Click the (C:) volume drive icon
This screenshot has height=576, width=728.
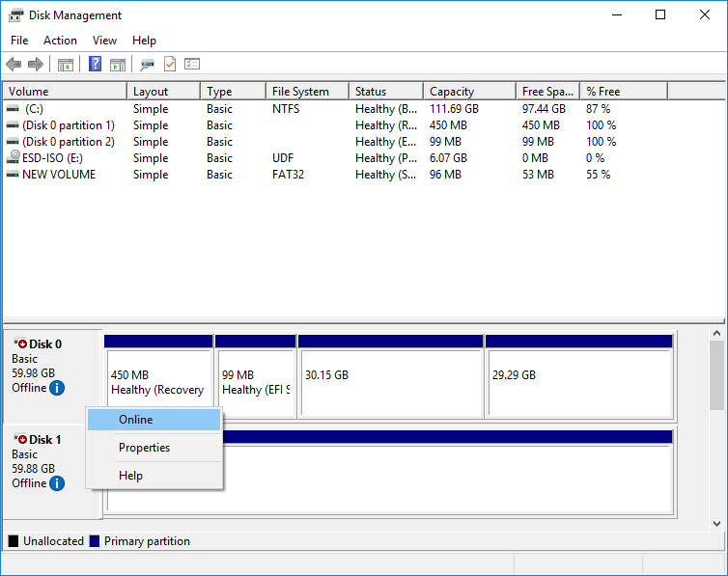click(13, 108)
